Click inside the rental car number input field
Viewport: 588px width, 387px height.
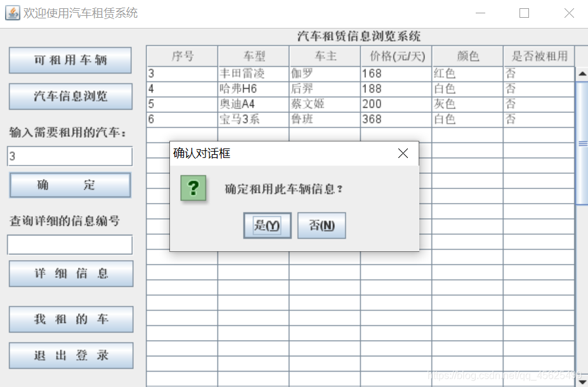tap(70, 156)
